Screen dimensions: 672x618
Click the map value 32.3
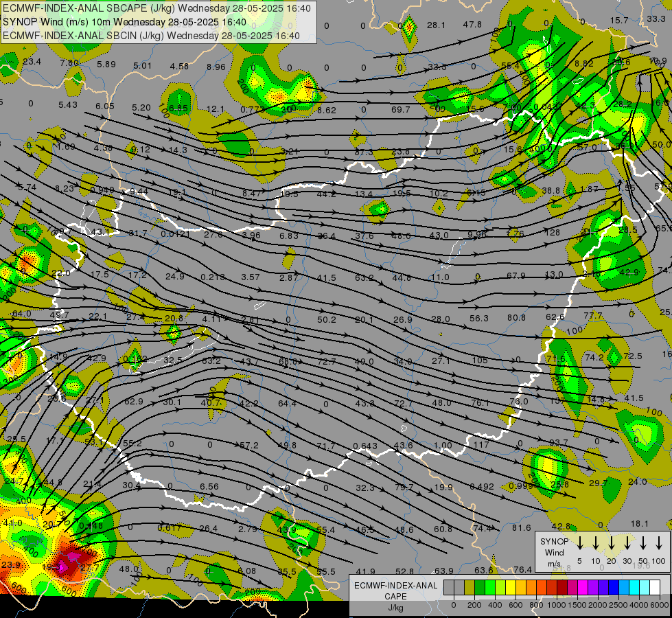365,488
